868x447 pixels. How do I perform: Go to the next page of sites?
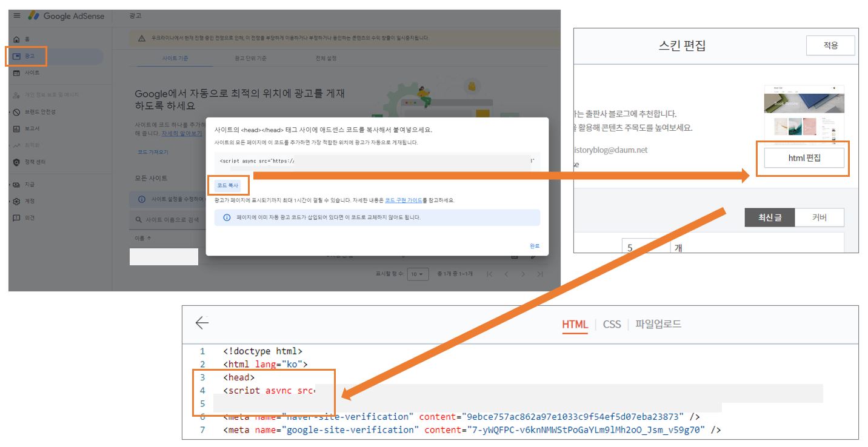click(523, 274)
